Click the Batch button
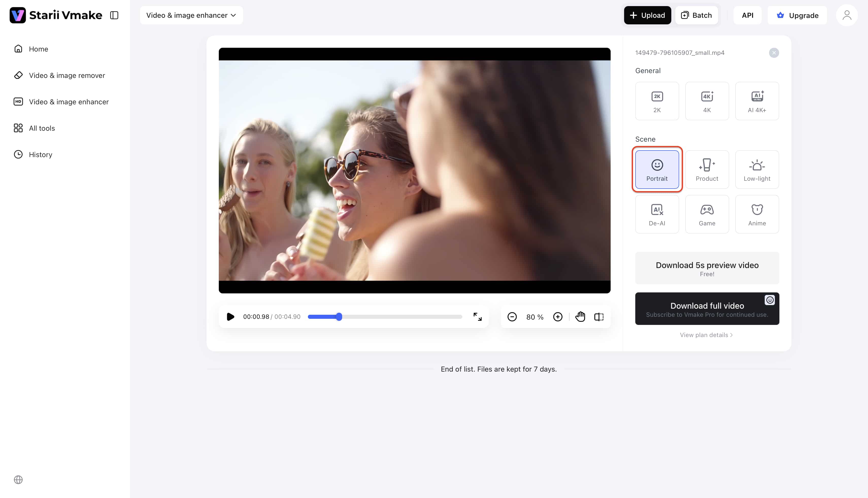 [x=696, y=15]
